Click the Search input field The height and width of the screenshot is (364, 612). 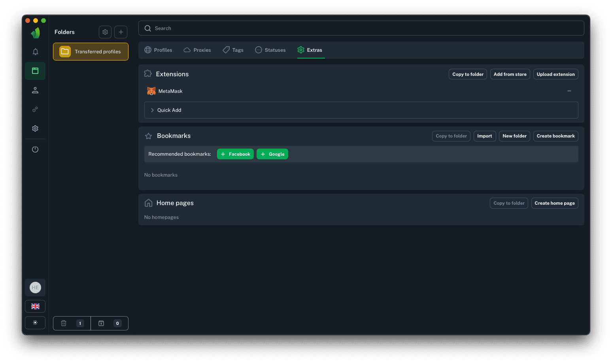(x=361, y=28)
